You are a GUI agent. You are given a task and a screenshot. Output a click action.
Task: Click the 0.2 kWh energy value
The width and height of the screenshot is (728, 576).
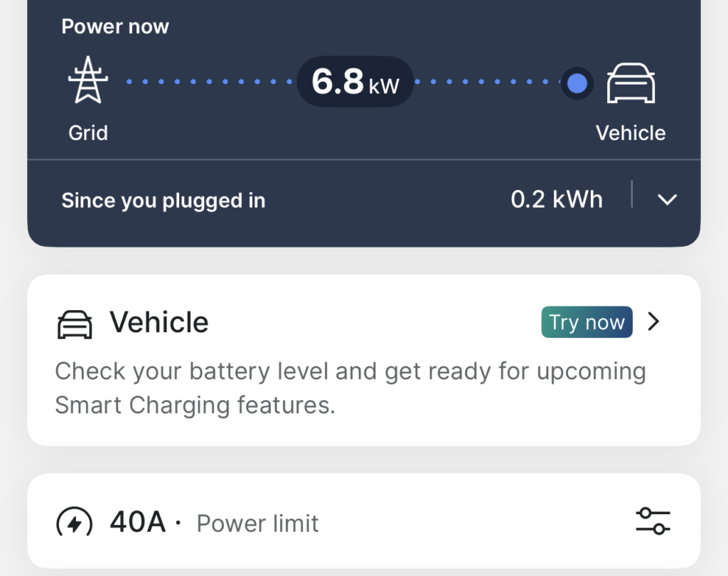point(557,200)
